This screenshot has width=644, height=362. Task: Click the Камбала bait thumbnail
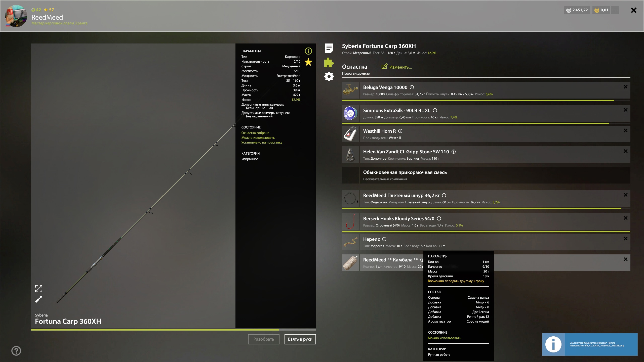pos(350,263)
